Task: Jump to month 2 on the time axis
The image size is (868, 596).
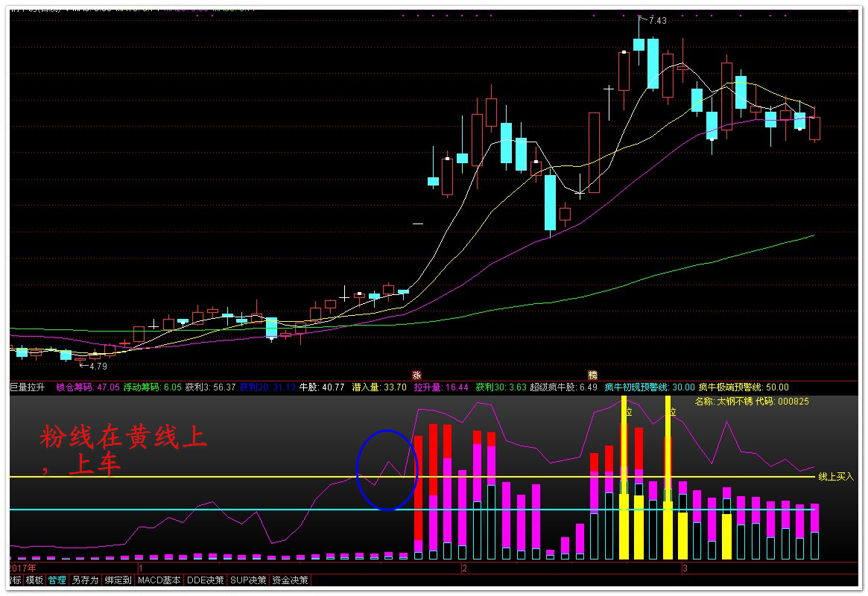Action: (464, 568)
